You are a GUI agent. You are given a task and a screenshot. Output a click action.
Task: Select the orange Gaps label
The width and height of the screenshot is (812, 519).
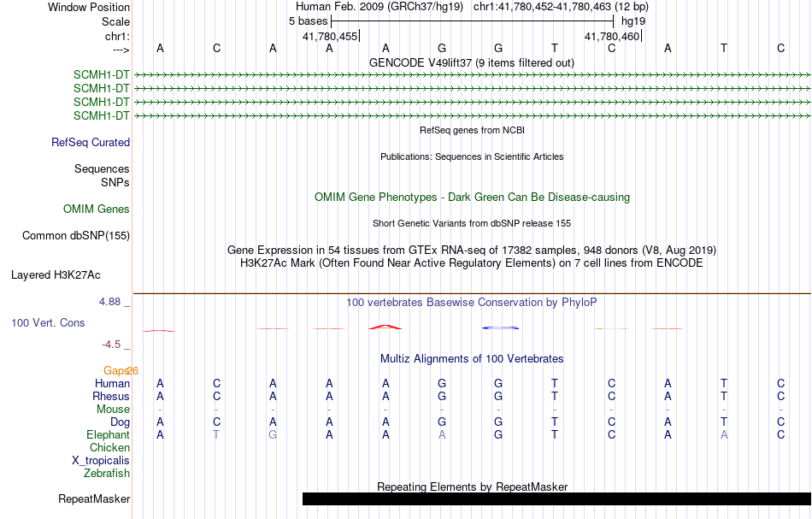click(115, 370)
